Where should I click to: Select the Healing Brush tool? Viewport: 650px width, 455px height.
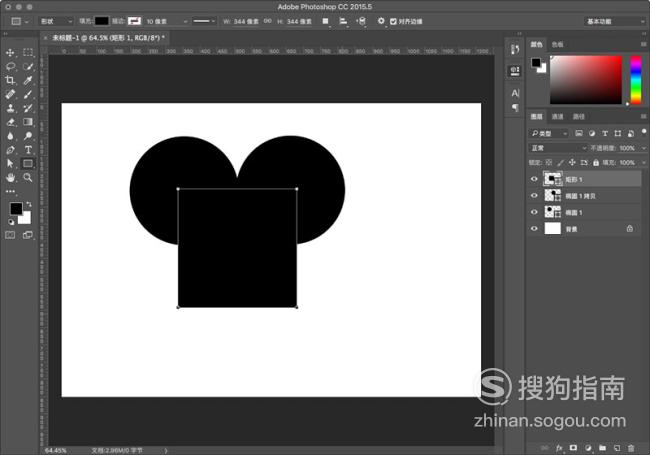pyautogui.click(x=10, y=94)
